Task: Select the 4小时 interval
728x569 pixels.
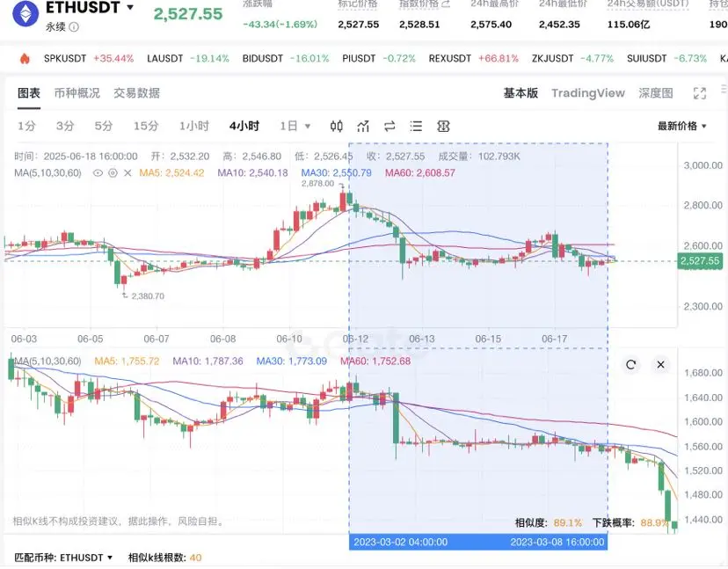Action: 244,126
